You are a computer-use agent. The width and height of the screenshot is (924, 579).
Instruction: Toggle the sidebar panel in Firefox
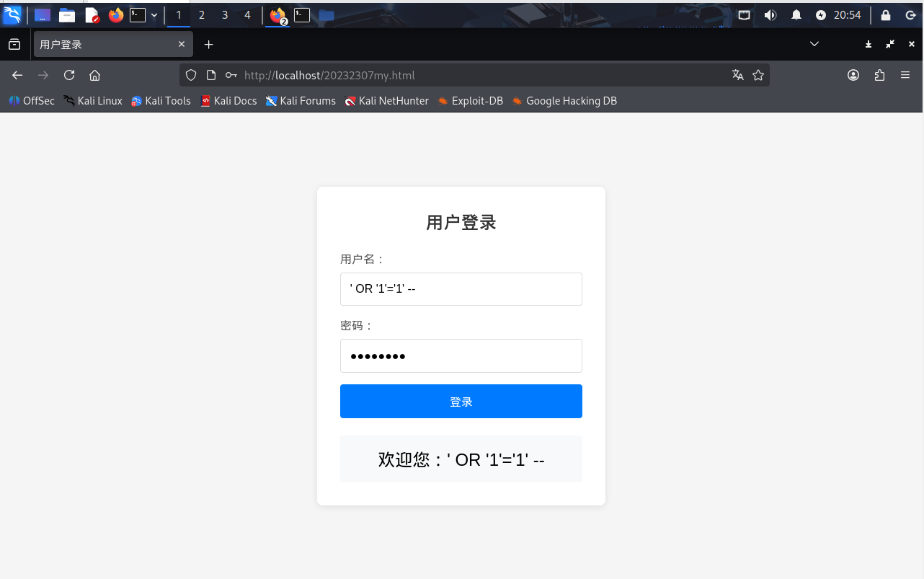(14, 44)
